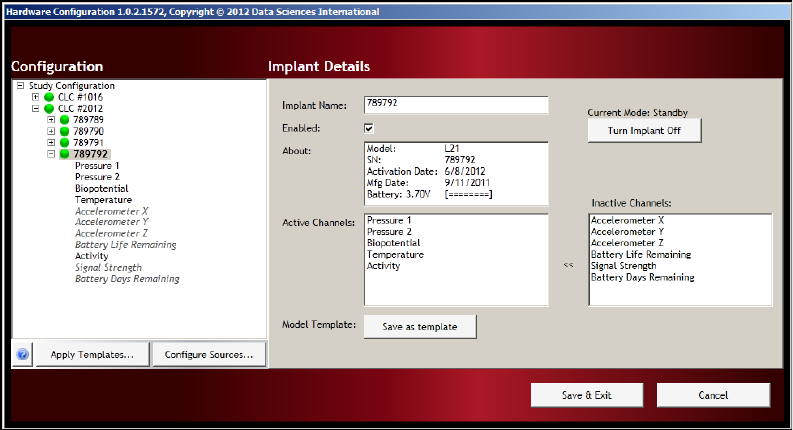Select Accelerometer X in Inactive Channels list
The image size is (793, 430).
point(627,221)
